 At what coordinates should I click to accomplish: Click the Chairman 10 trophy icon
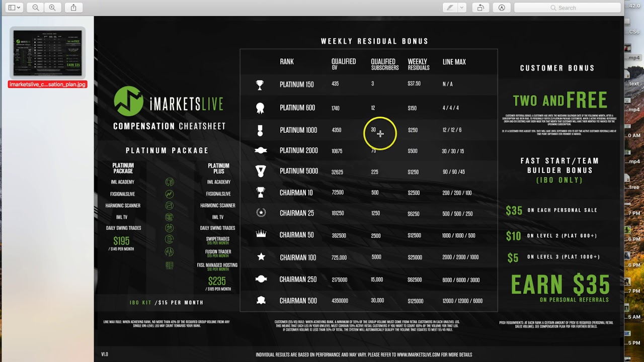pyautogui.click(x=261, y=192)
